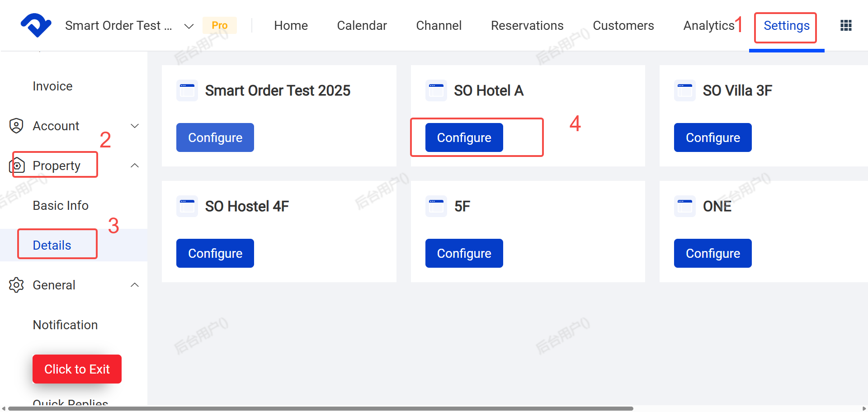Click the scrollbar left arrow

(3, 408)
